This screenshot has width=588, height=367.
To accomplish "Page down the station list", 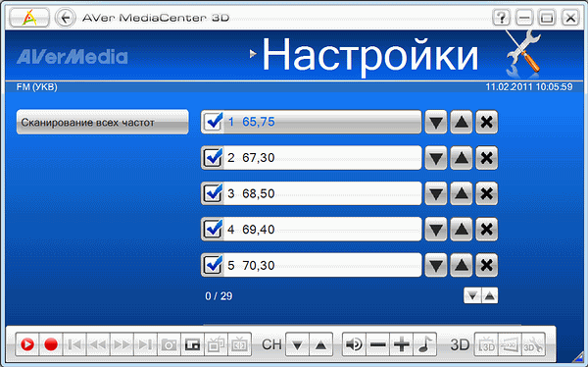I will [472, 295].
